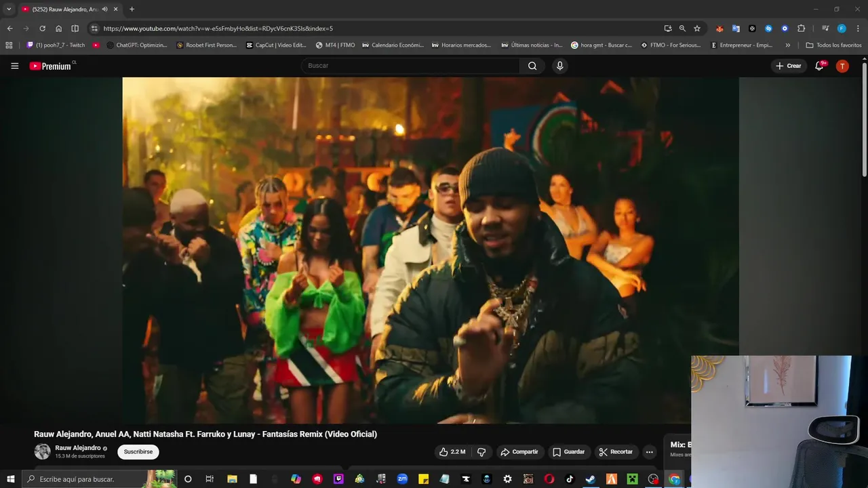This screenshot has width=868, height=488.
Task: Go back with browser back arrow
Action: (x=9, y=28)
